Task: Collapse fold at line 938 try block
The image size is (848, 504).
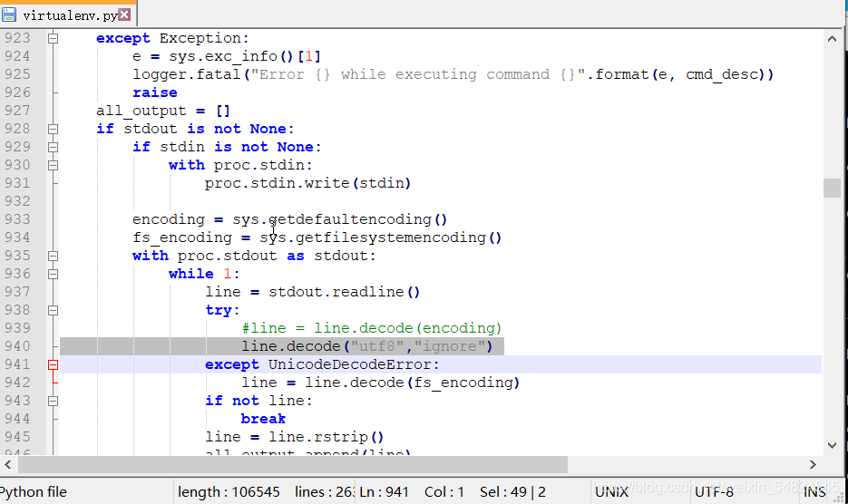Action: (x=53, y=310)
